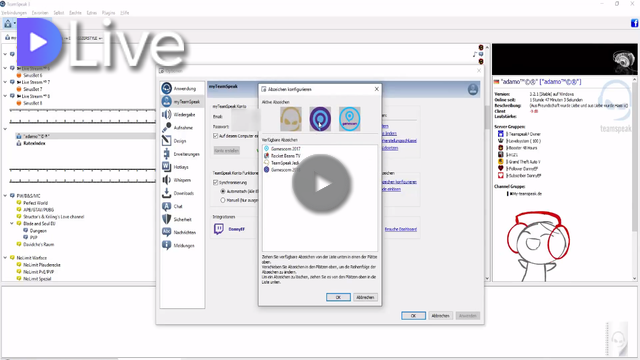This screenshot has width=640, height=360.
Task: Open the away-status toolbar dropdown arrow
Action: (15, 24)
